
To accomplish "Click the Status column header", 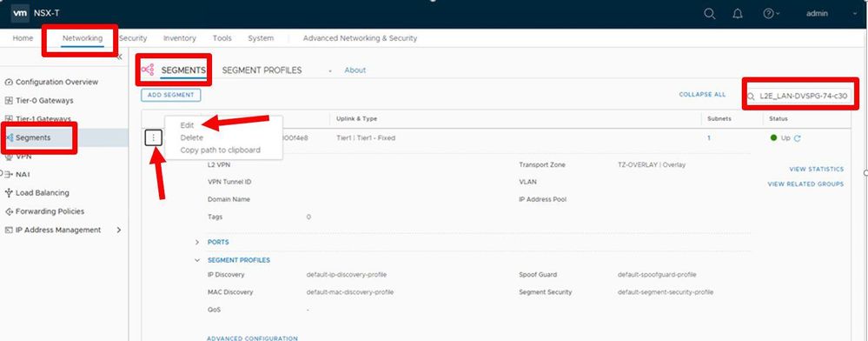I will 779,118.
